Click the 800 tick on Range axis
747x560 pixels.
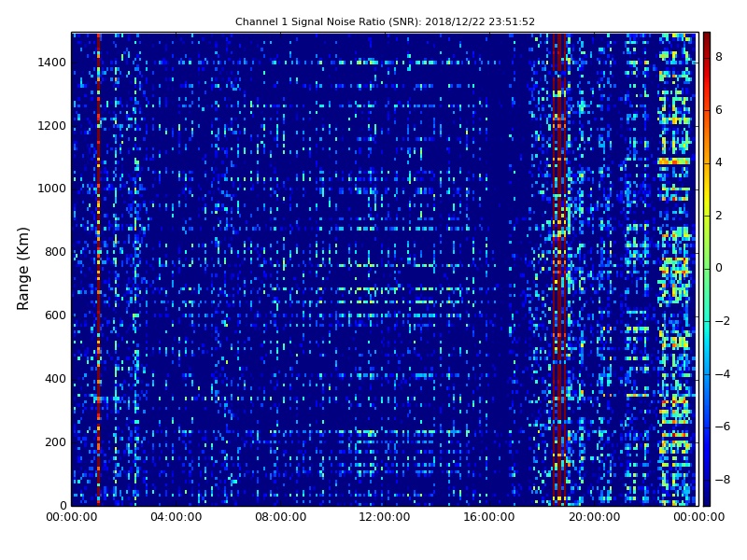55,252
